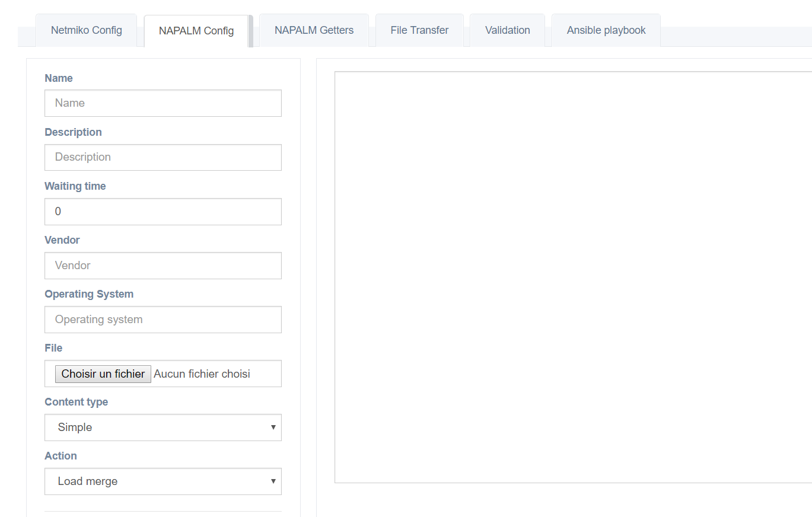Image resolution: width=812 pixels, height=517 pixels.
Task: Click the Action label
Action: coord(60,456)
